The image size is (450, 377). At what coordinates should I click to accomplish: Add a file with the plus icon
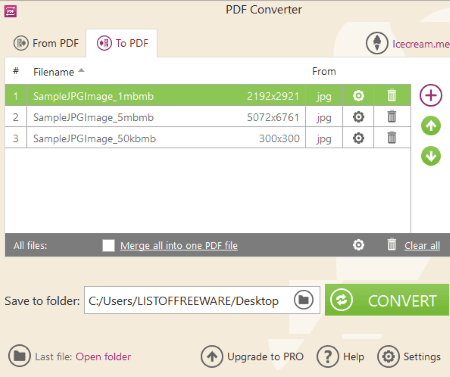point(431,96)
